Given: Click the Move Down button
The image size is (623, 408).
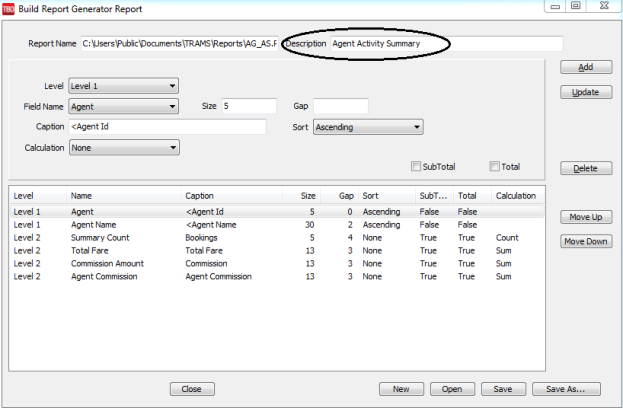Looking at the screenshot, I should 586,241.
